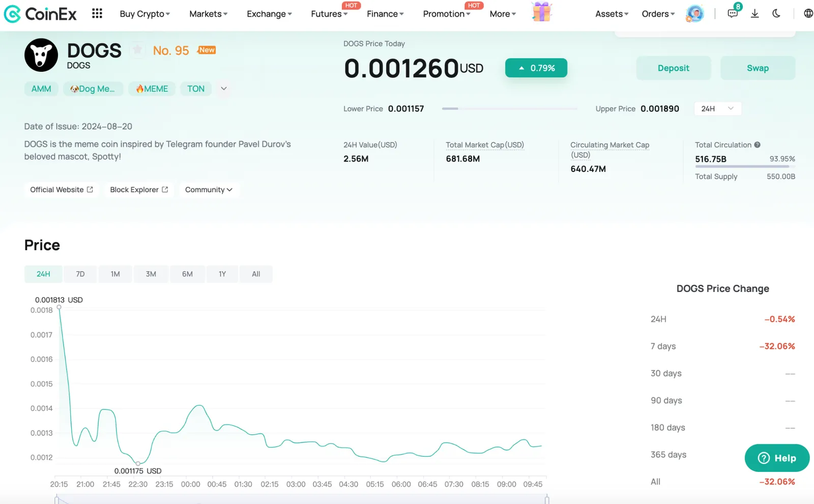
Task: Click the New badge next to rank
Action: tap(207, 50)
